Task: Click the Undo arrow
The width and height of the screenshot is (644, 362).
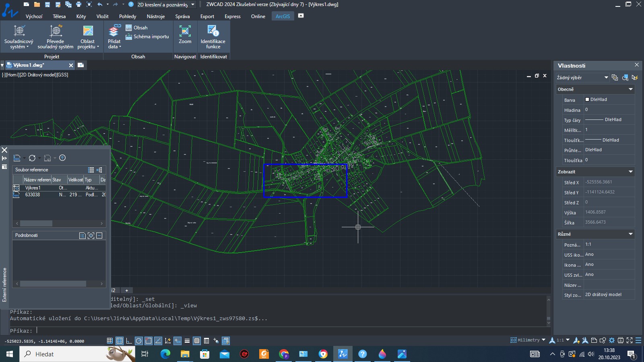Action: (x=100, y=4)
